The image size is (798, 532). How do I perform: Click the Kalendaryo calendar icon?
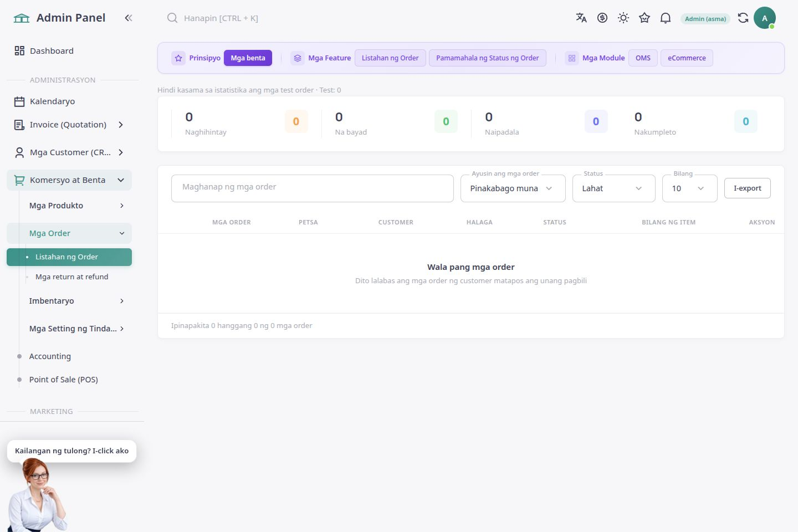click(19, 101)
